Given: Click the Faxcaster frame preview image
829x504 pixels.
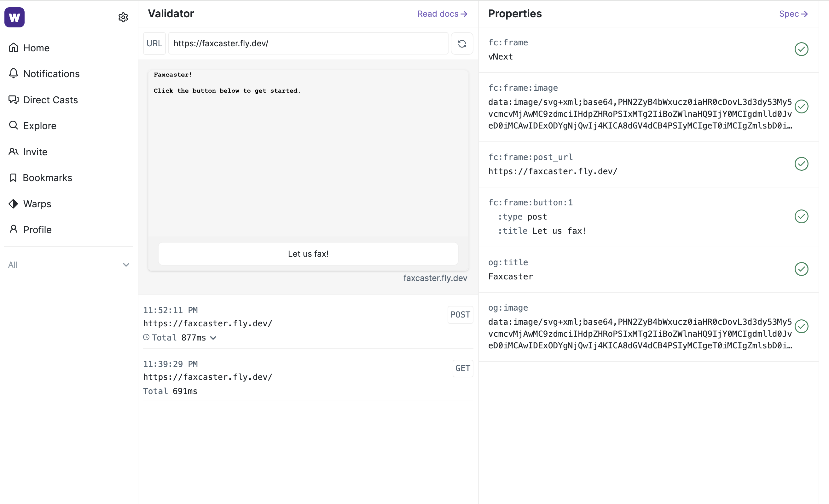Looking at the screenshot, I should click(x=308, y=153).
